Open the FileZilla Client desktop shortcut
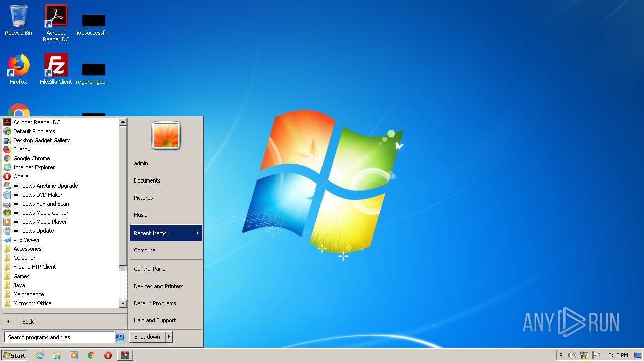This screenshot has height=362, width=644. tap(56, 69)
